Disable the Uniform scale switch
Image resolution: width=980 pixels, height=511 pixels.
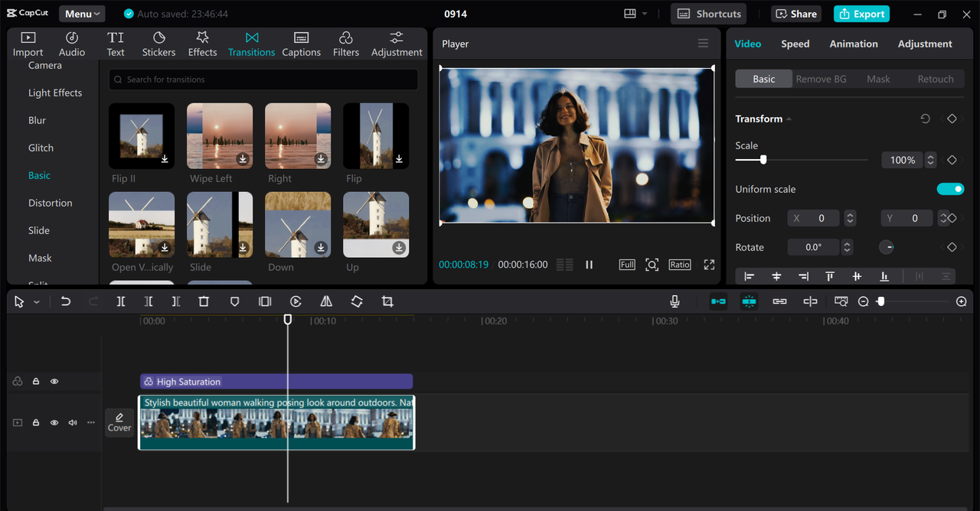(x=950, y=189)
